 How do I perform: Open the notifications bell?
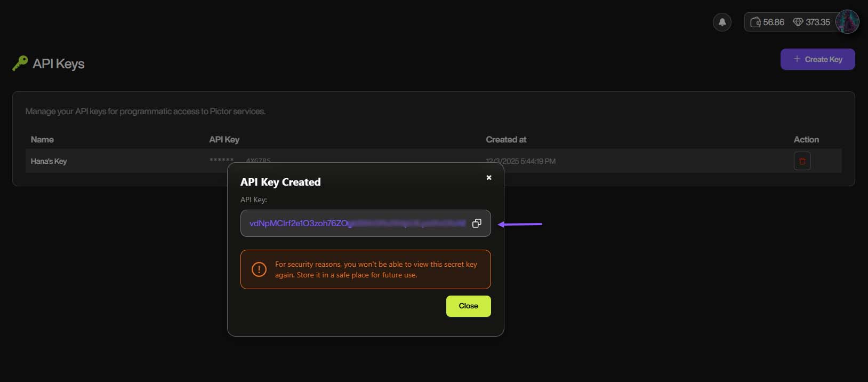[x=722, y=22]
